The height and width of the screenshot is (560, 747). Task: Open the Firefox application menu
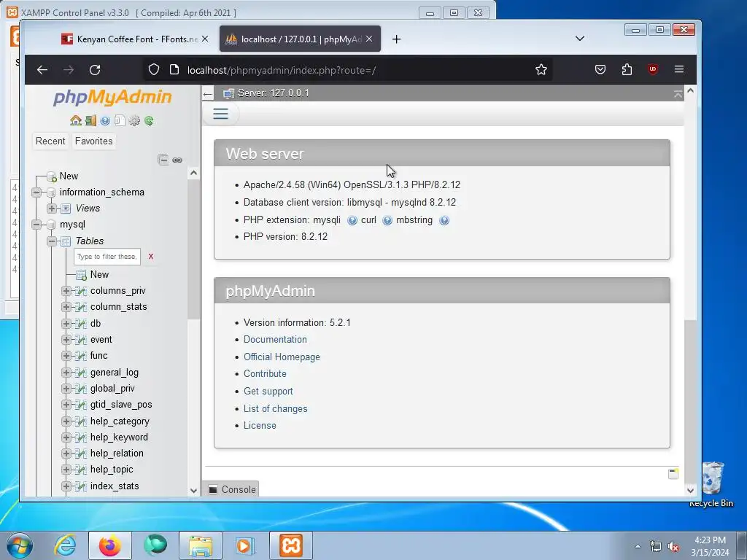click(679, 69)
